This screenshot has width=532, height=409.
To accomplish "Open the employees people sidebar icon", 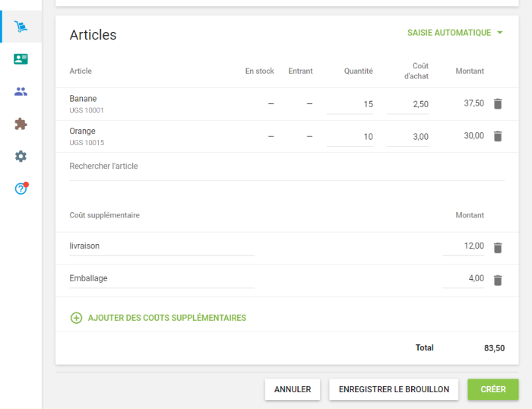I will coord(21,91).
